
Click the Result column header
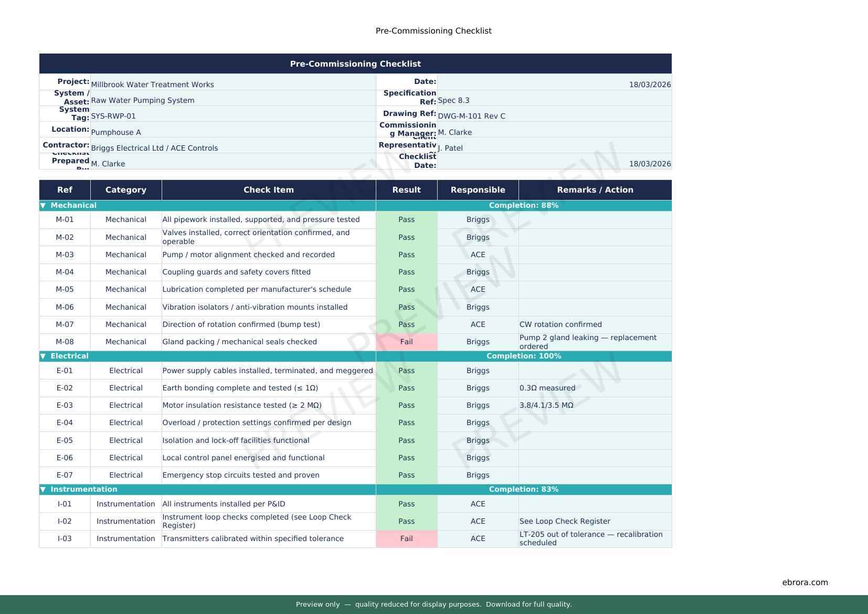coord(406,190)
